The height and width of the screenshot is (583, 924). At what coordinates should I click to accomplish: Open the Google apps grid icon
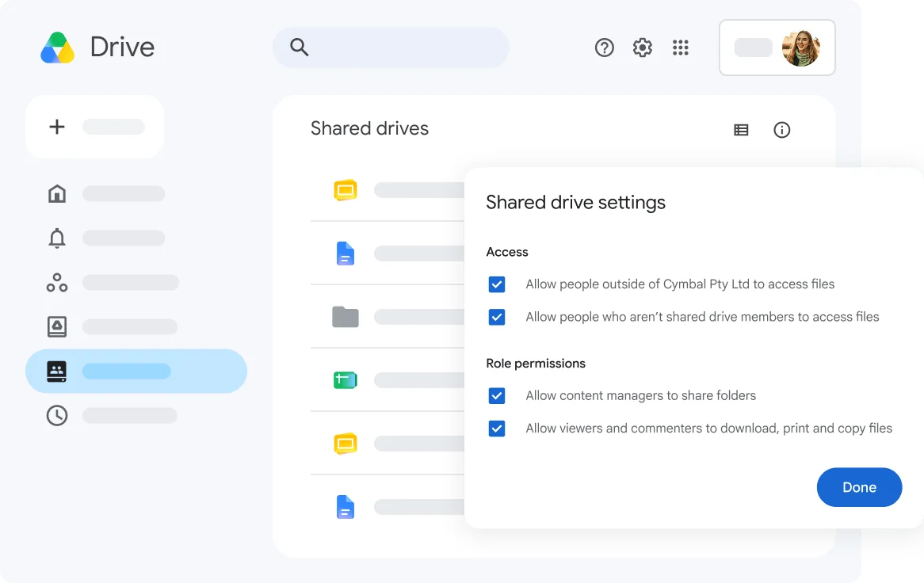coord(681,47)
